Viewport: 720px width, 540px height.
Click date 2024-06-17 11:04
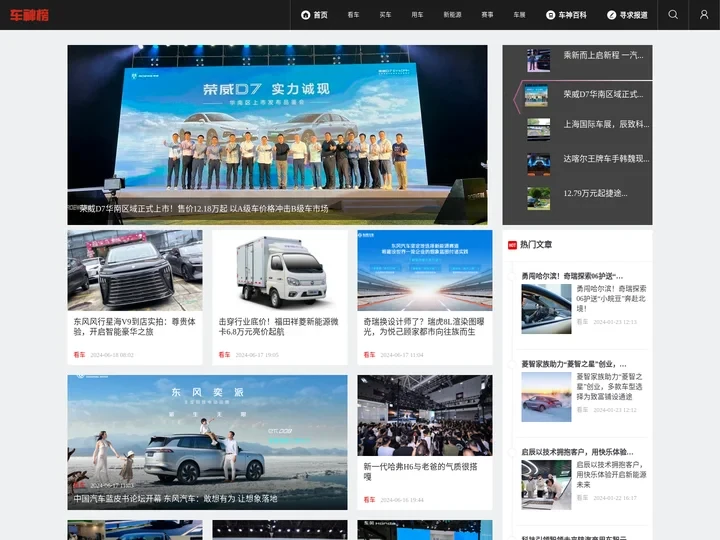click(402, 355)
